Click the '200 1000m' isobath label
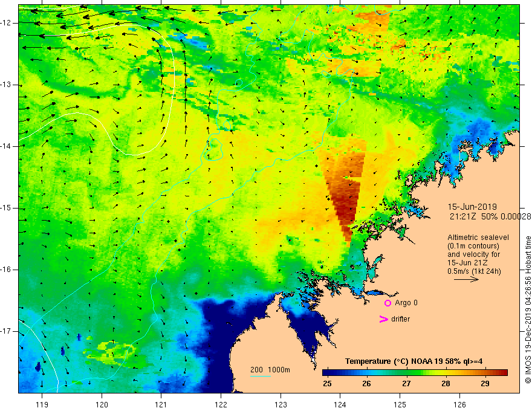 tap(270, 370)
